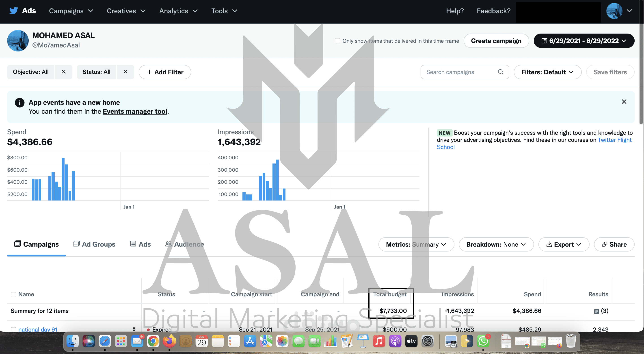Click the Twitter bird logo

(13, 11)
